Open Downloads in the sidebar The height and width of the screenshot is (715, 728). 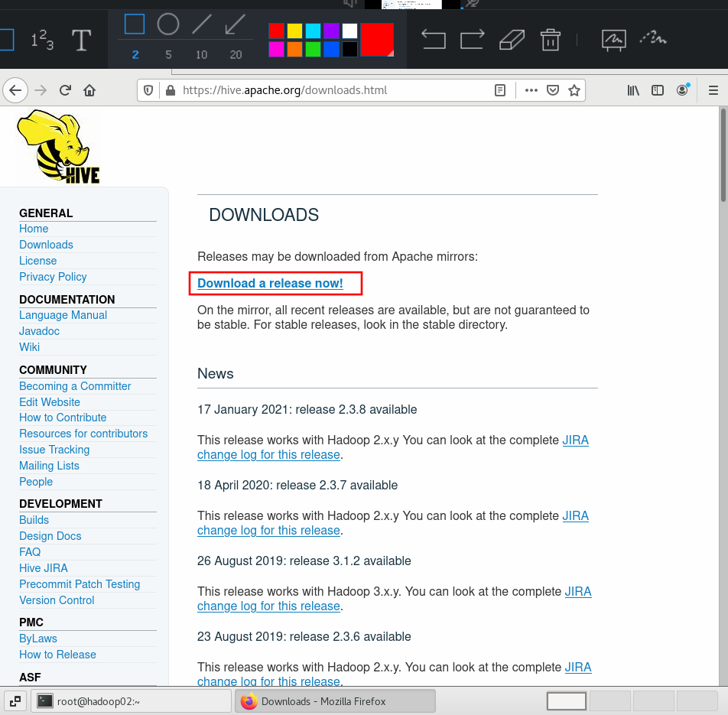click(x=46, y=245)
